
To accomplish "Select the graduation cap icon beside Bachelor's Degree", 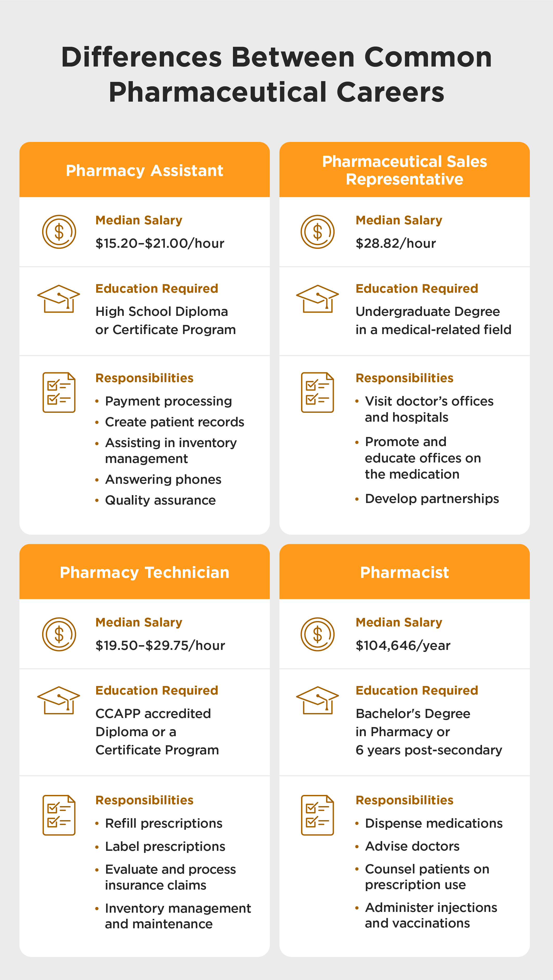I will point(317,700).
